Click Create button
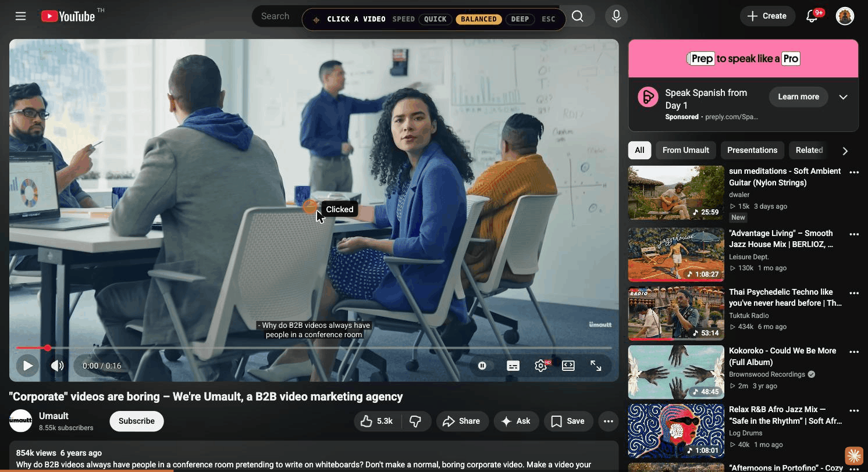This screenshot has height=472, width=868. [767, 16]
